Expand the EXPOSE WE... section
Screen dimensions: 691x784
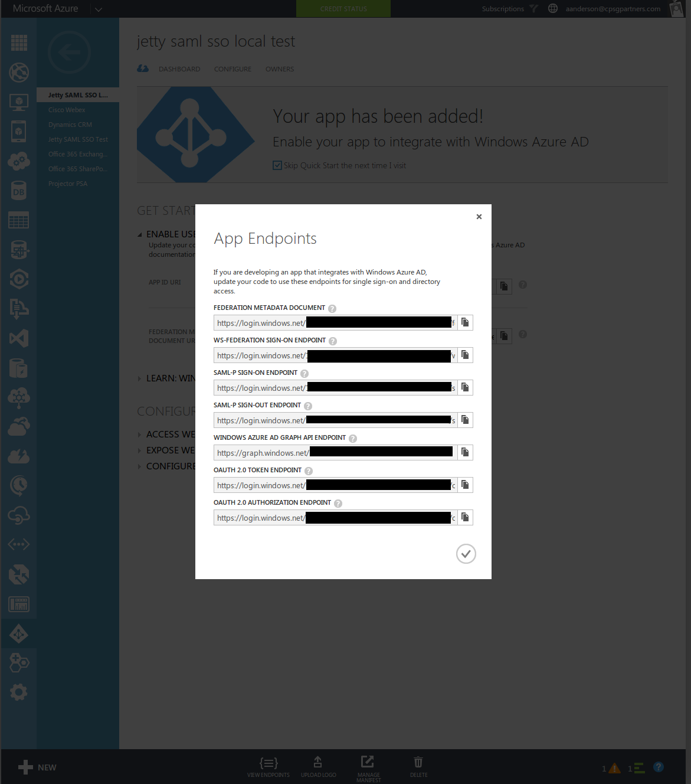tap(140, 450)
